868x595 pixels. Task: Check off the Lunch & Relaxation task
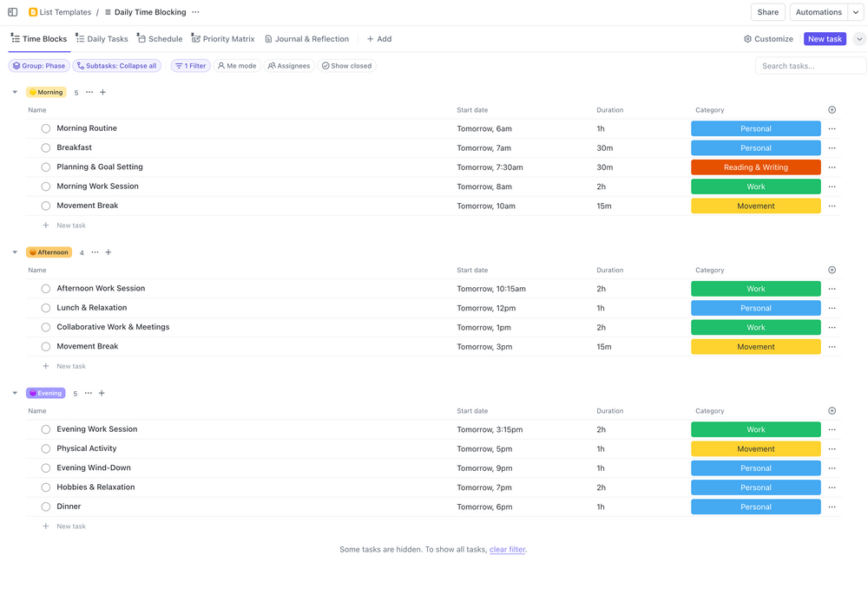click(46, 308)
